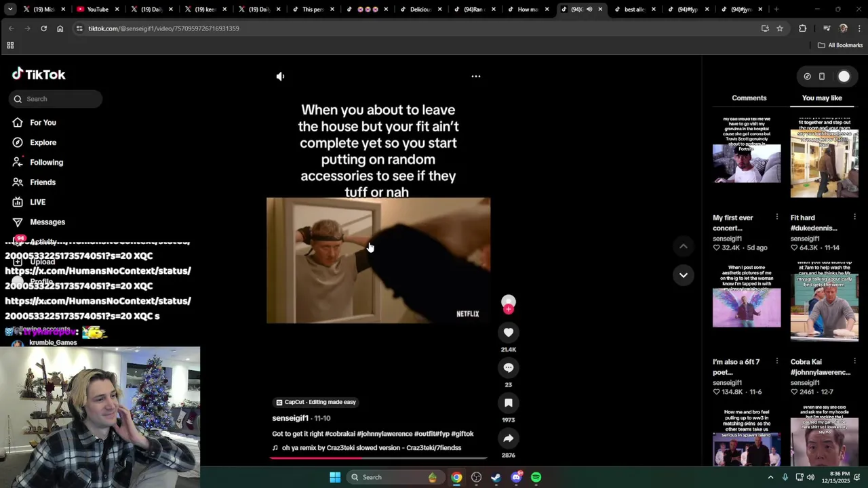The width and height of the screenshot is (868, 488).
Task: Click the #cobrakai hashtag
Action: tap(339, 434)
